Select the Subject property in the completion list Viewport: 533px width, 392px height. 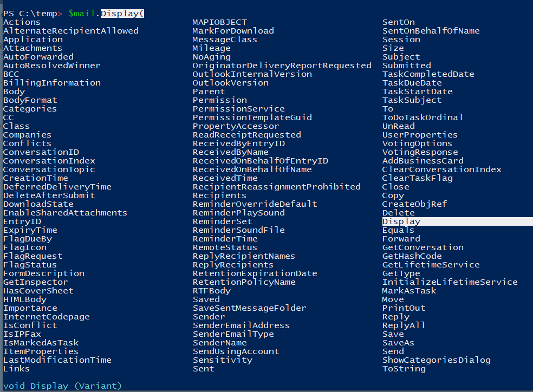401,57
